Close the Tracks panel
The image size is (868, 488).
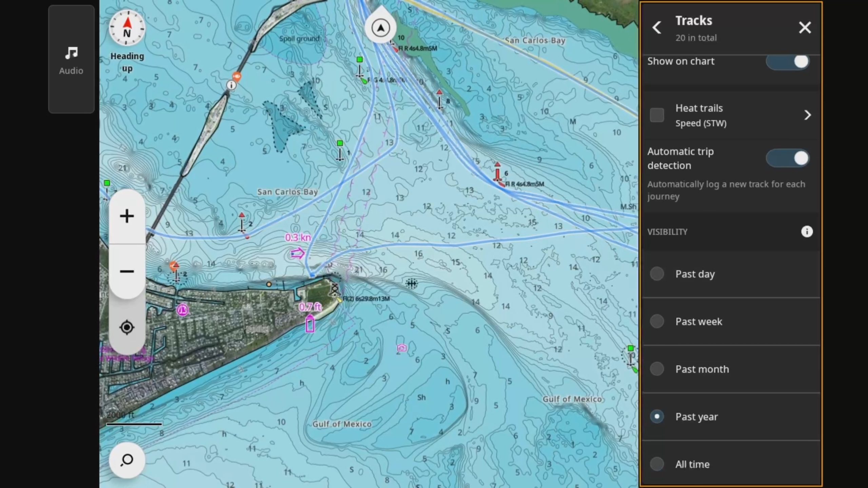[805, 28]
